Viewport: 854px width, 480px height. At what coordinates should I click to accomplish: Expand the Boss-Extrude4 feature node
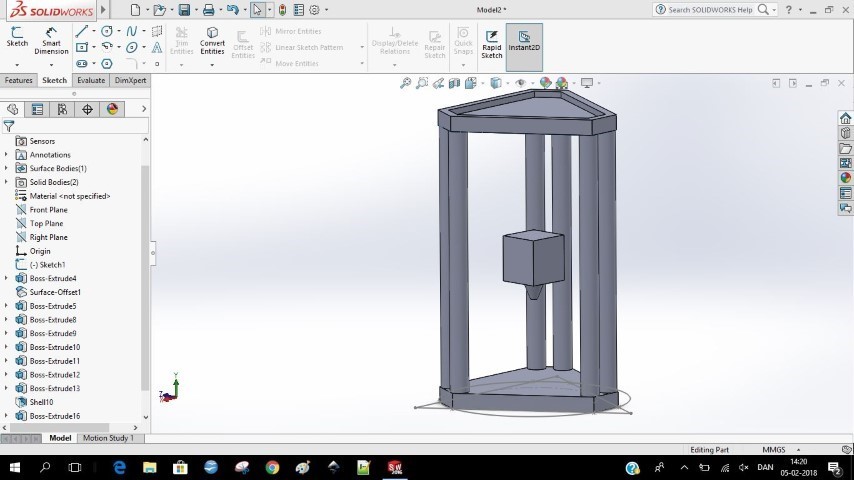point(6,278)
